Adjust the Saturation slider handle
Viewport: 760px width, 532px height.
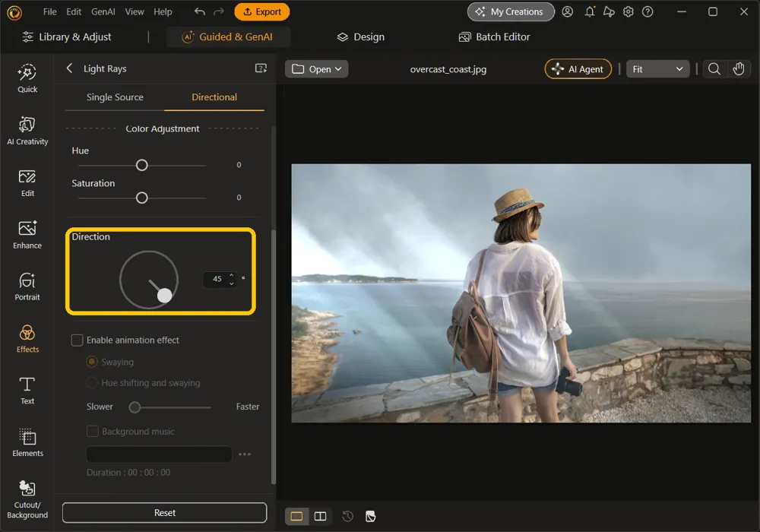pos(141,198)
